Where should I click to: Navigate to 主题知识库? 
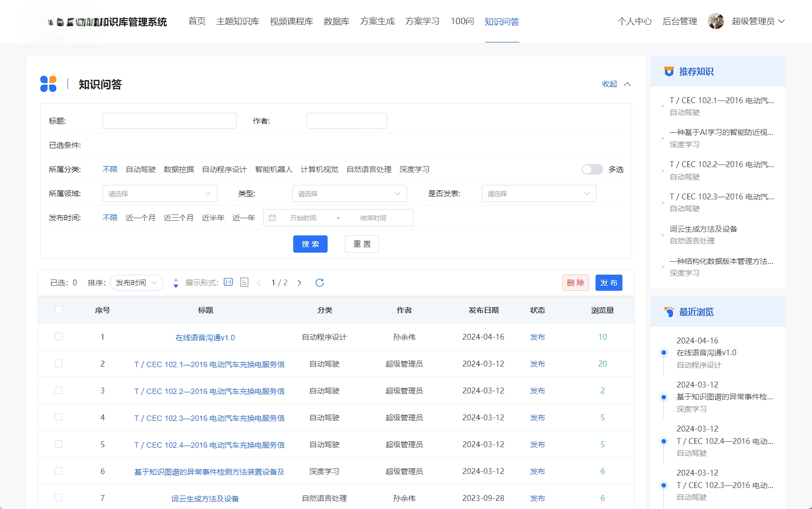click(x=237, y=21)
